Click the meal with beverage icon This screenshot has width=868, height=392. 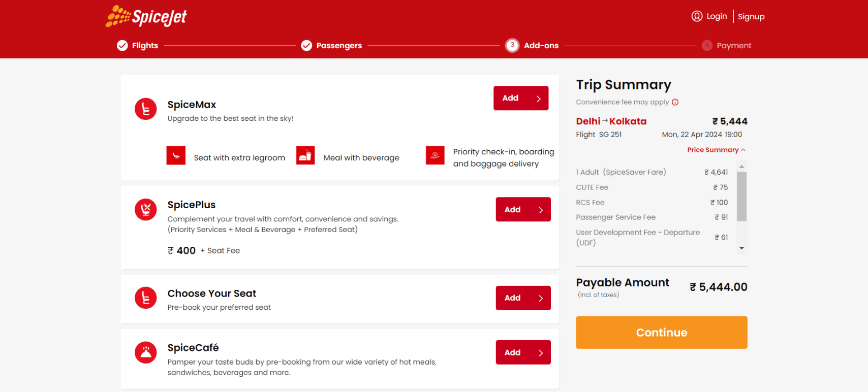click(305, 155)
